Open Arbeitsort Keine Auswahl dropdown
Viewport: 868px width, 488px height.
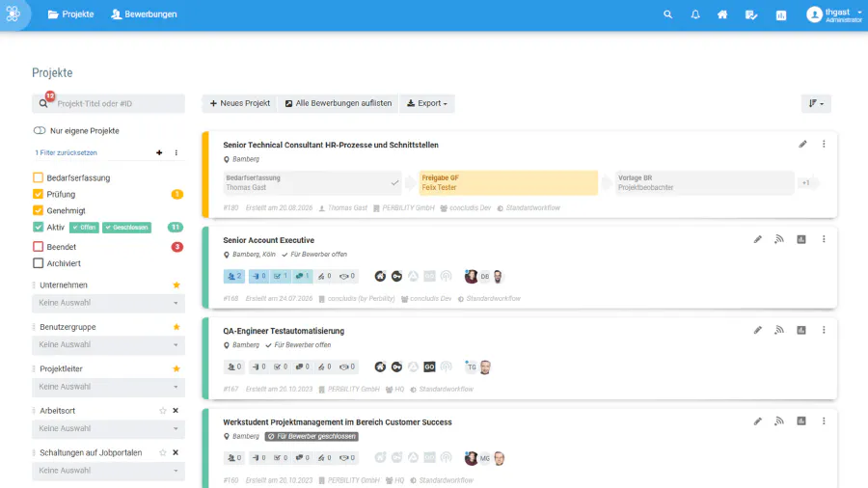(108, 429)
